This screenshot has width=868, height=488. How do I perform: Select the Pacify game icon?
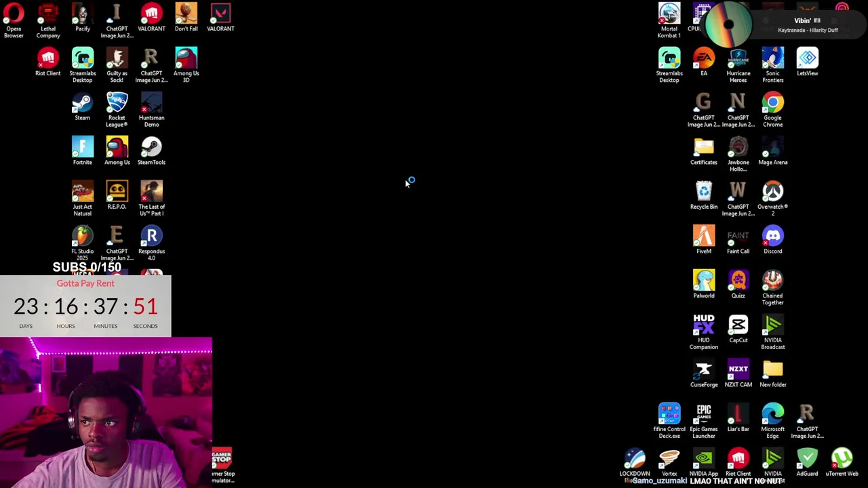tap(83, 16)
